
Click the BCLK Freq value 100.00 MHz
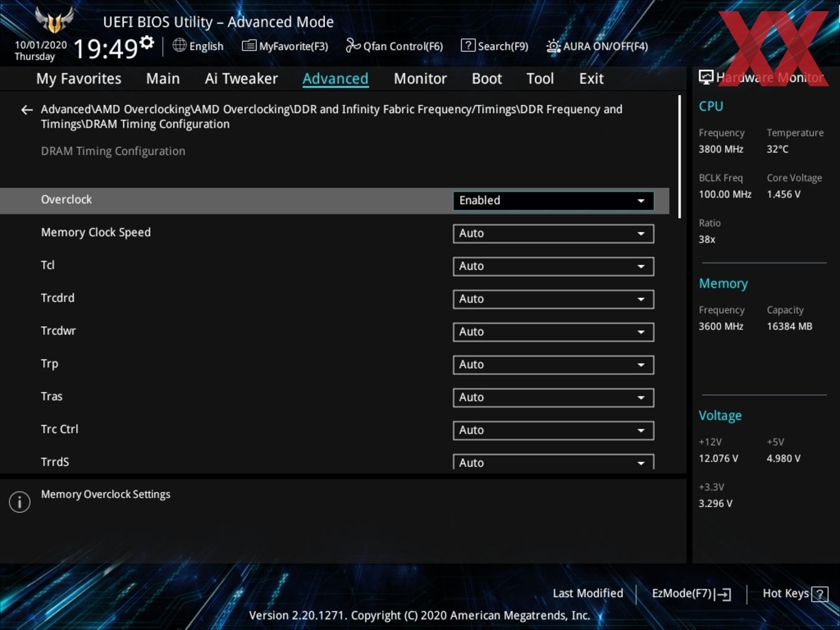(x=725, y=194)
